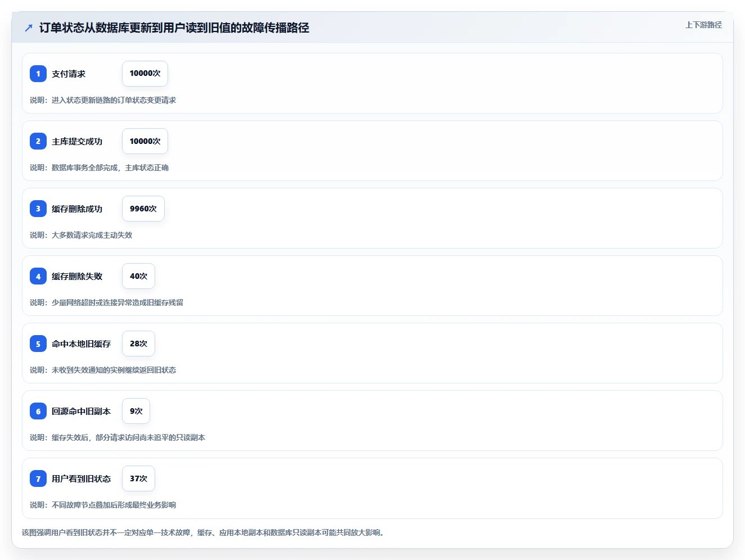Click the 主库提交成功 step title
745x560 pixels.
point(77,141)
